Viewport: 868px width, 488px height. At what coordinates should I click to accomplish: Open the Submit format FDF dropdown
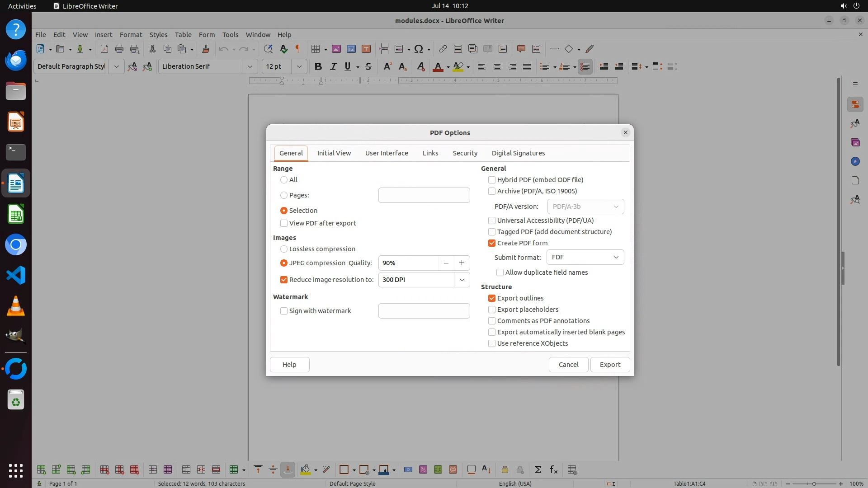[585, 257]
